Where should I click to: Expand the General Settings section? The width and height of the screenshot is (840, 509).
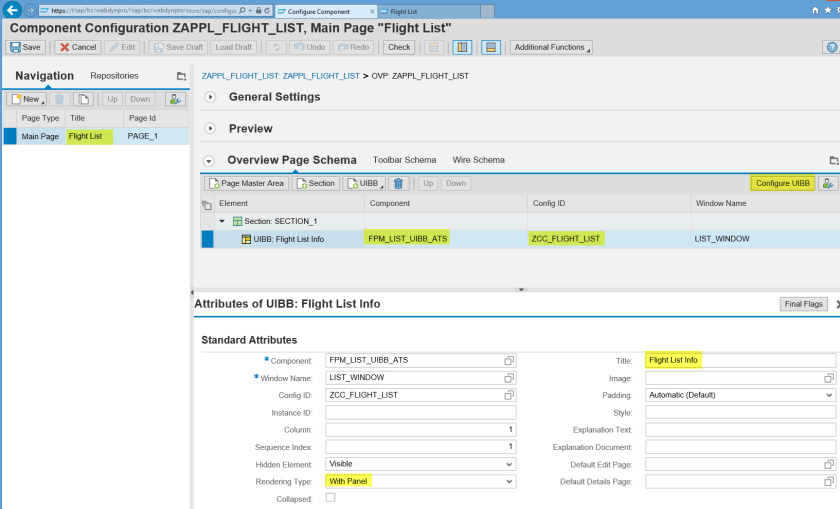coord(210,97)
